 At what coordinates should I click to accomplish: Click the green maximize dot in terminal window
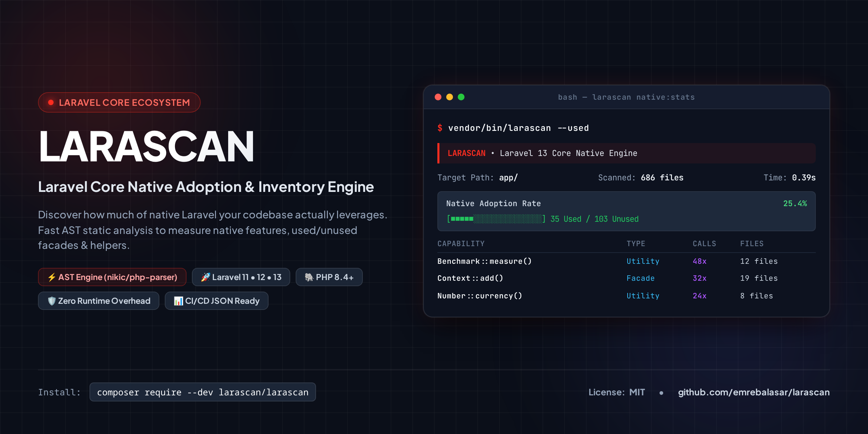coord(461,97)
